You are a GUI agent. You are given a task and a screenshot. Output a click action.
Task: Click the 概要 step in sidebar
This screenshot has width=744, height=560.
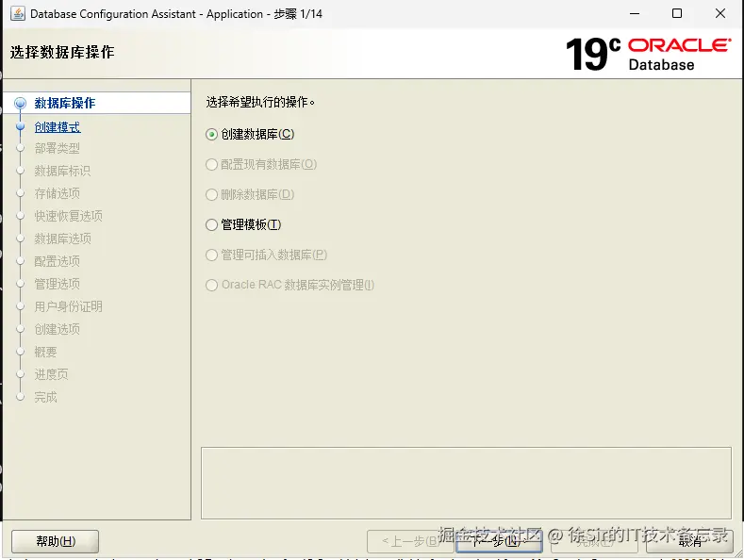(x=45, y=352)
